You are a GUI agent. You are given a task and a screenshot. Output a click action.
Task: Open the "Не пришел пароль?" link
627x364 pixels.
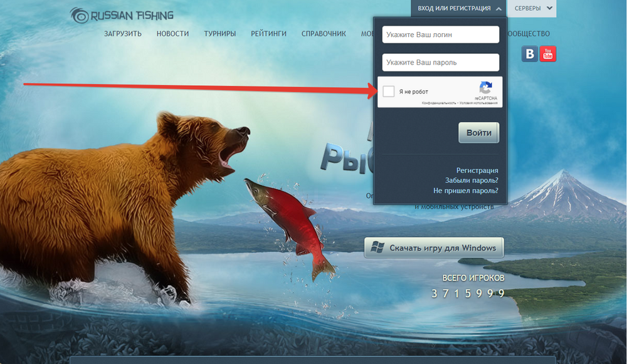tap(466, 190)
